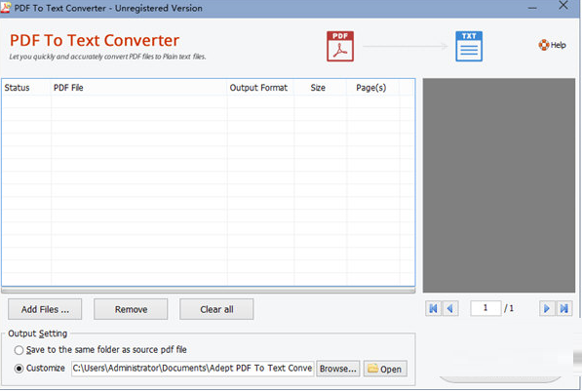582x392 pixels.
Task: Click the output path text field
Action: coord(193,369)
